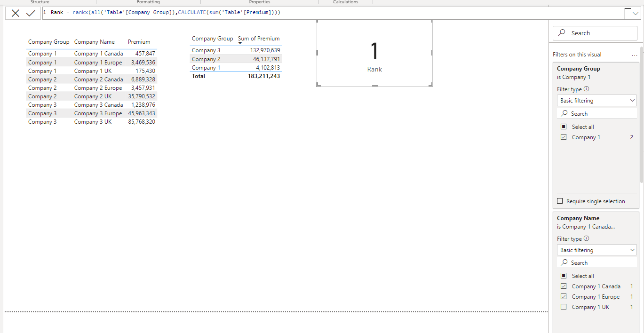The image size is (644, 333).
Task: Click the sort arrow under Sum of Premium
Action: tap(240, 43)
